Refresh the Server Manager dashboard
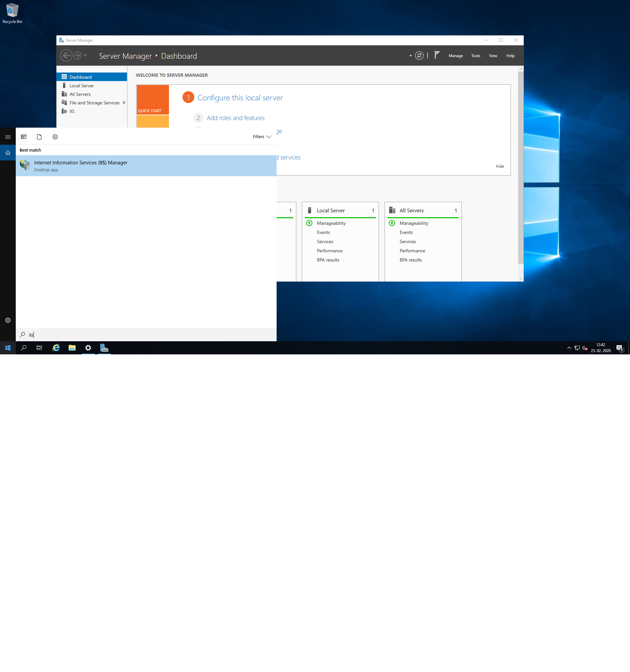Screen dimensions: 630x672 (x=419, y=55)
